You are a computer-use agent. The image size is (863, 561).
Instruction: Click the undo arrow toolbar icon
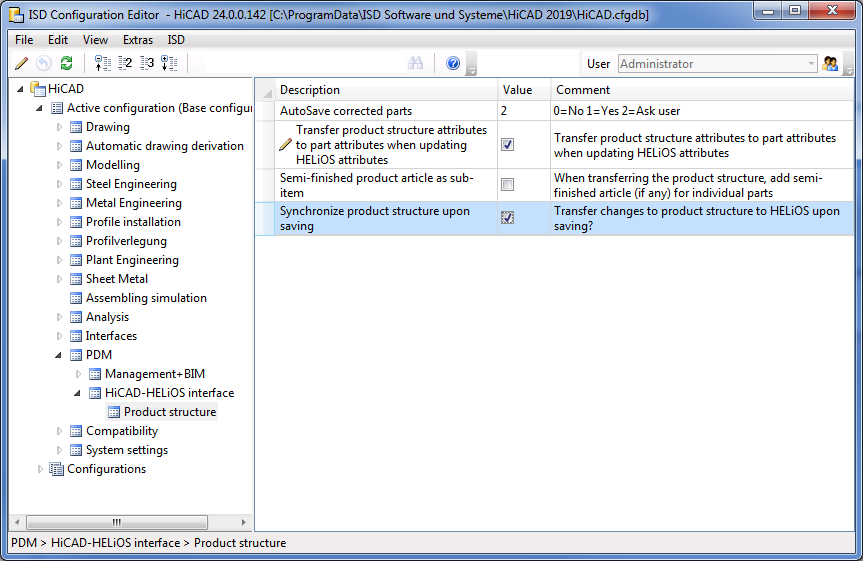point(44,63)
